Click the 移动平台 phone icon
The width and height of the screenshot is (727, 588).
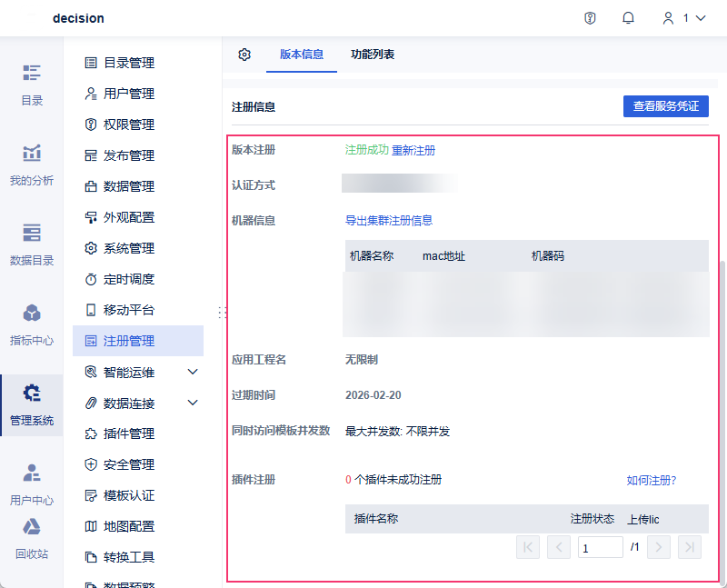point(91,310)
